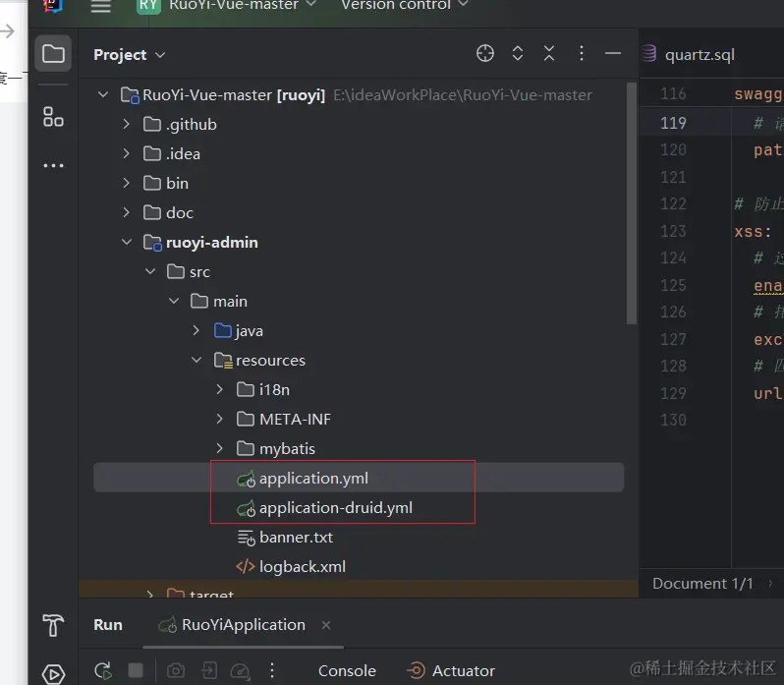Collapse the main folder
The height and width of the screenshot is (685, 784).
click(174, 301)
